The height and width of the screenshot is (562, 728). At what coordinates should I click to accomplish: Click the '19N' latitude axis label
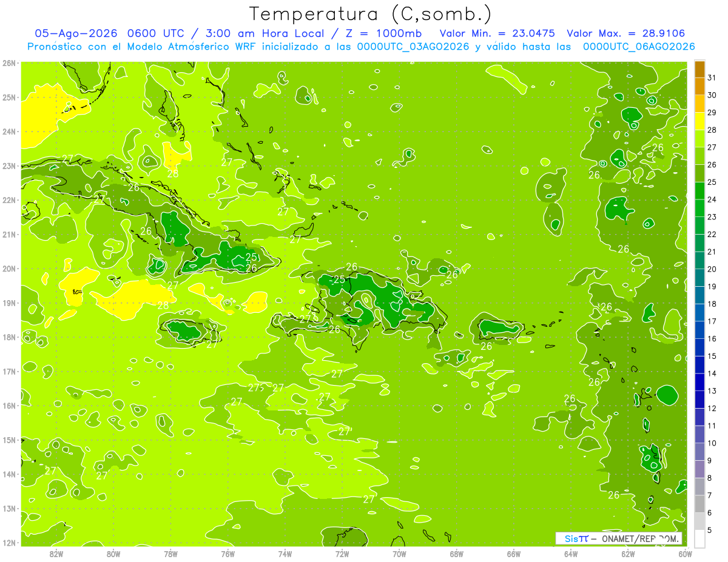(x=8, y=303)
